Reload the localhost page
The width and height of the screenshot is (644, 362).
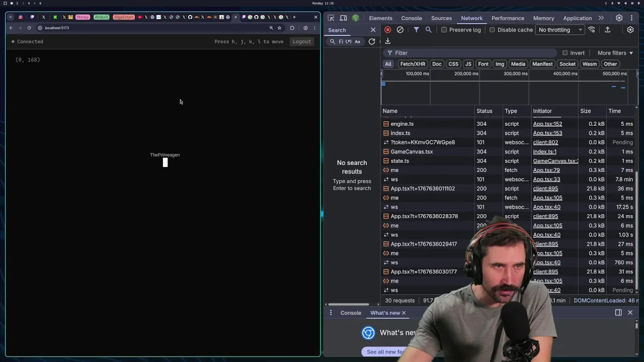point(29,28)
